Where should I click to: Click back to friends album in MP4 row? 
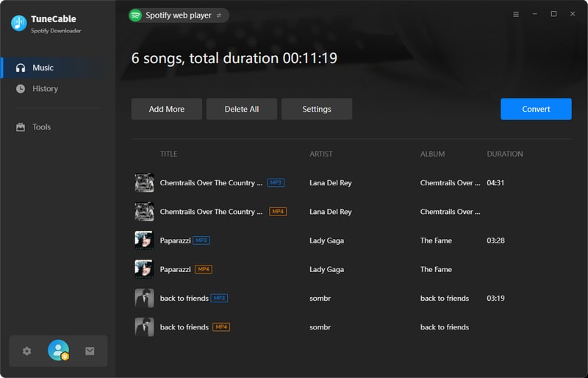click(x=445, y=327)
